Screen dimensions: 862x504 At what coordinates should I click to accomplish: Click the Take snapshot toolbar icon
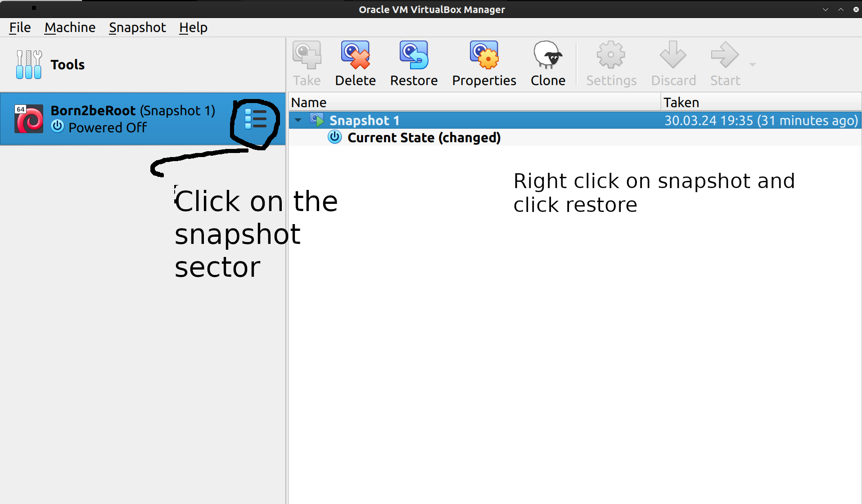[307, 55]
